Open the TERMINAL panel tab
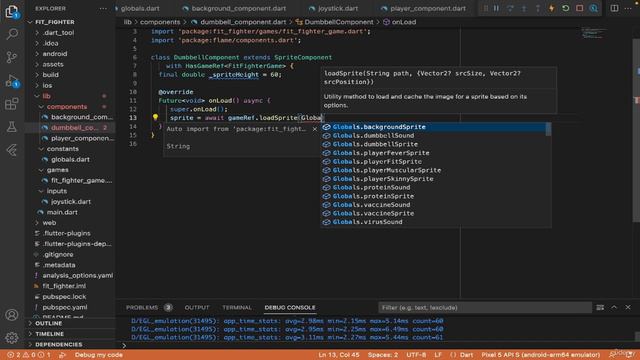The height and width of the screenshot is (360, 640). click(237, 307)
